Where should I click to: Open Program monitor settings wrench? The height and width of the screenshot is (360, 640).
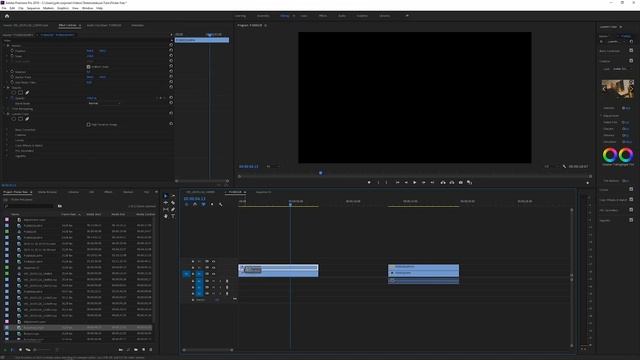pyautogui.click(x=564, y=167)
